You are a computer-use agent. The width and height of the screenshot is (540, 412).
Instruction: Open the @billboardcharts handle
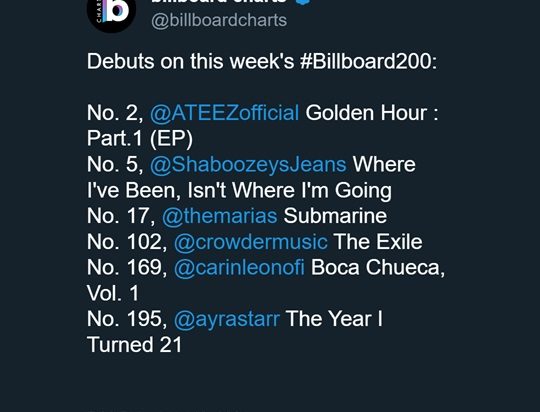(219, 20)
